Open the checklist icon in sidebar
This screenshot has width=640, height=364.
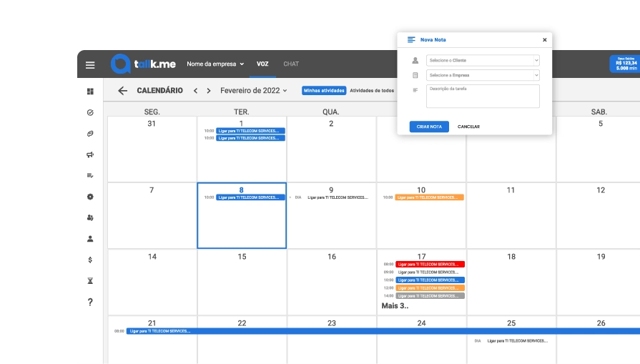90,175
